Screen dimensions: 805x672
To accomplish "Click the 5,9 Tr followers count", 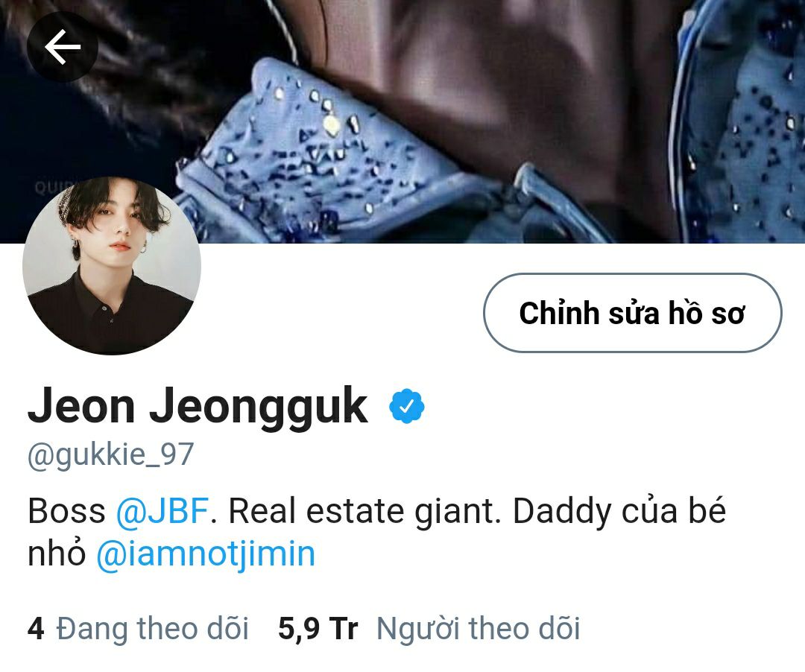I will 318,628.
